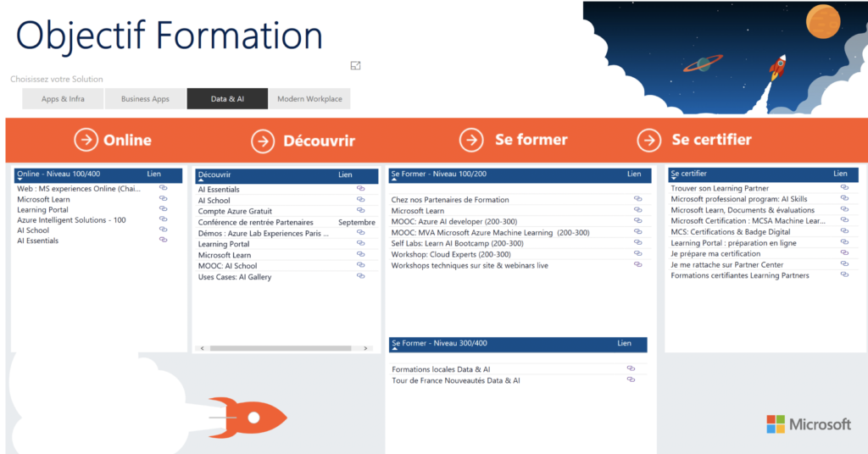Image resolution: width=868 pixels, height=454 pixels.
Task: Open link icon for Compte Azure Gratuit
Action: 361,210
